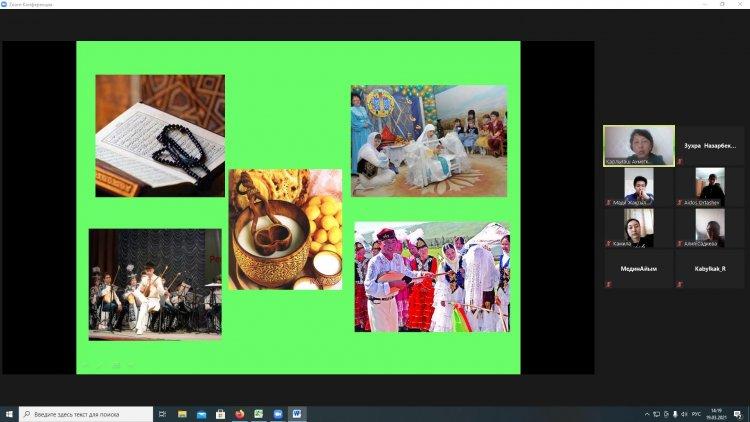Select the highlighted active speaker video tile

click(638, 145)
